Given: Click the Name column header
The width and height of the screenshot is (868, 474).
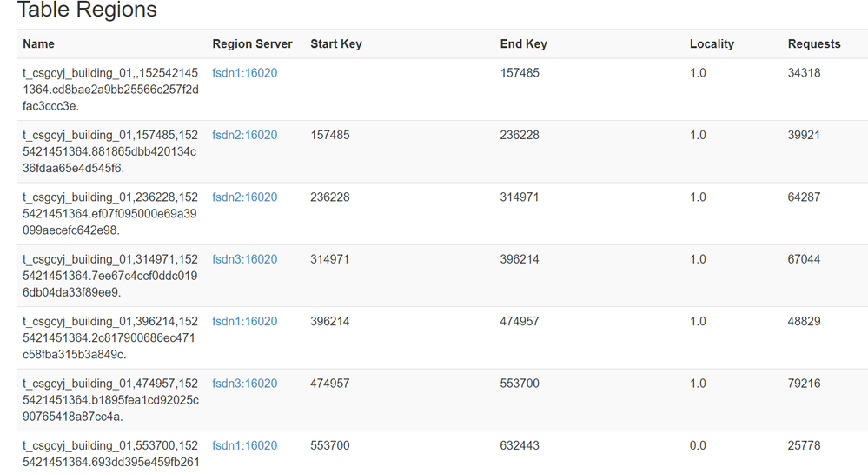Looking at the screenshot, I should click(x=39, y=43).
